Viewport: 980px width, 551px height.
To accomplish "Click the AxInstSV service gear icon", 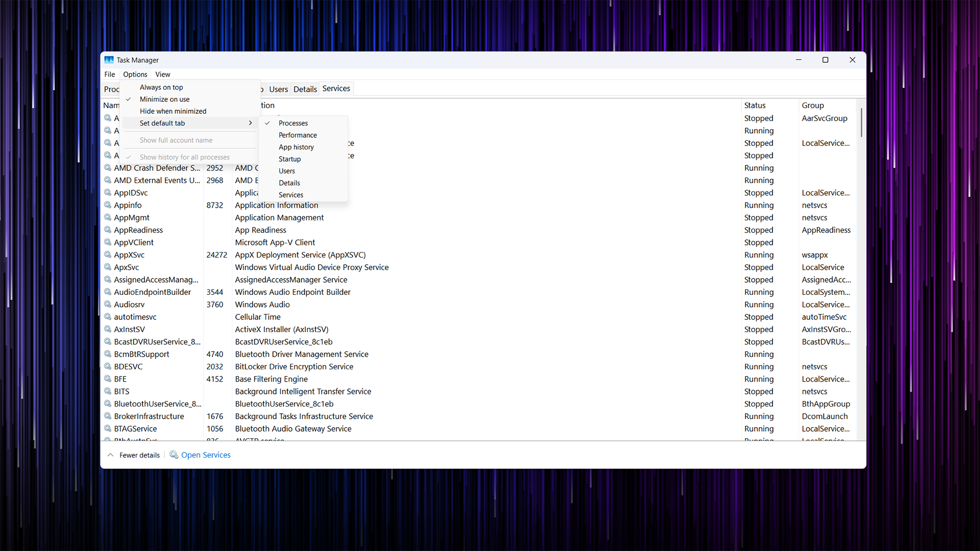I will [x=108, y=329].
